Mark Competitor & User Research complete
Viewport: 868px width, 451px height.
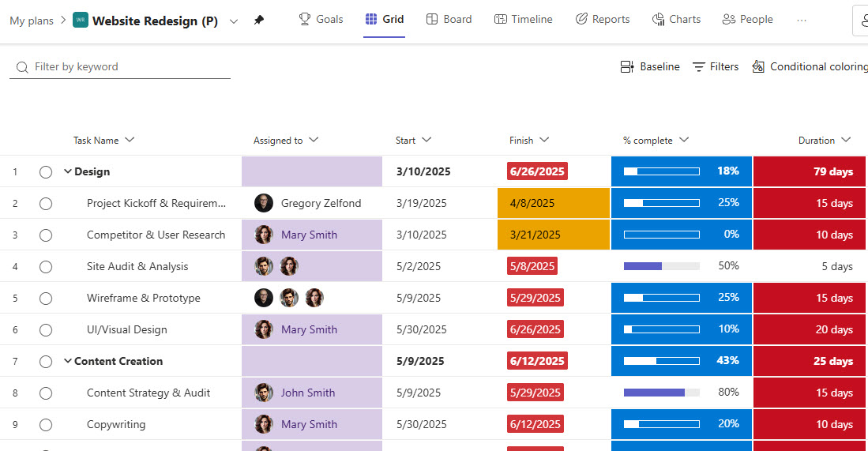coord(46,235)
